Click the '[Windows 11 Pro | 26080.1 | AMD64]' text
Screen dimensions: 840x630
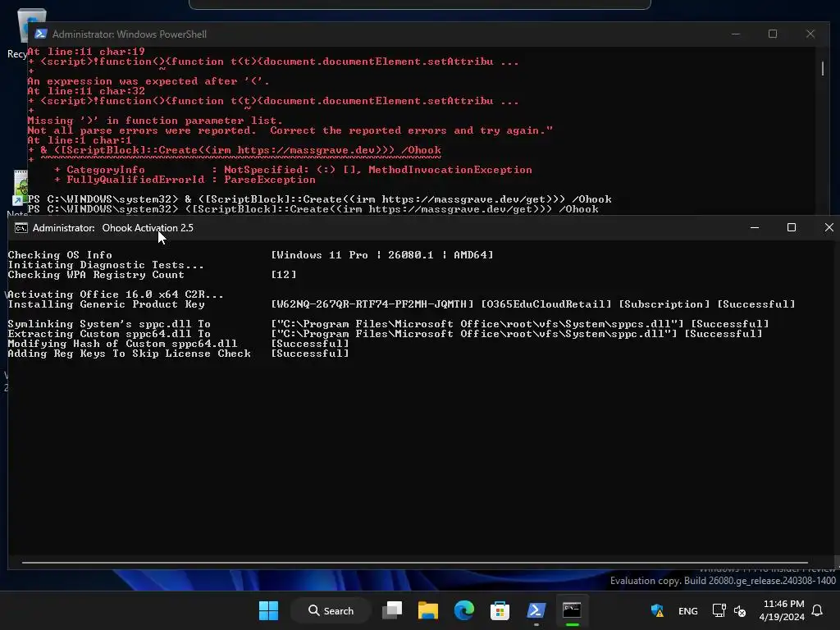pos(382,255)
